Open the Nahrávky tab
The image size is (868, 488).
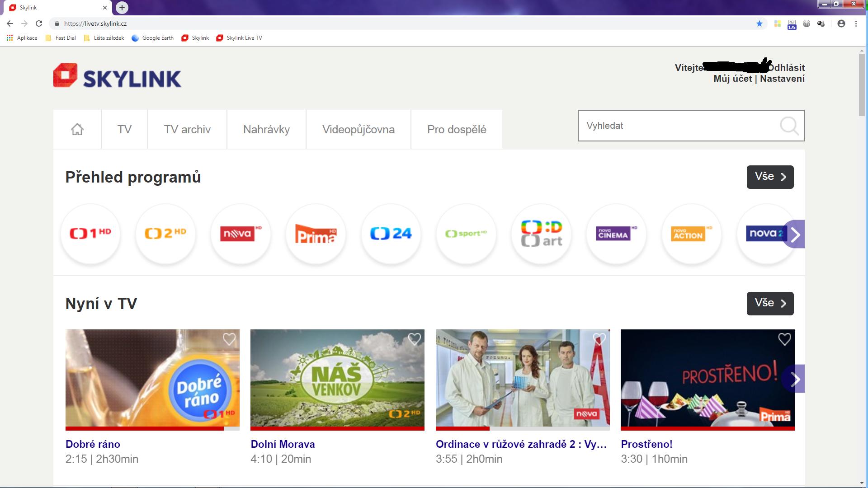coord(266,129)
